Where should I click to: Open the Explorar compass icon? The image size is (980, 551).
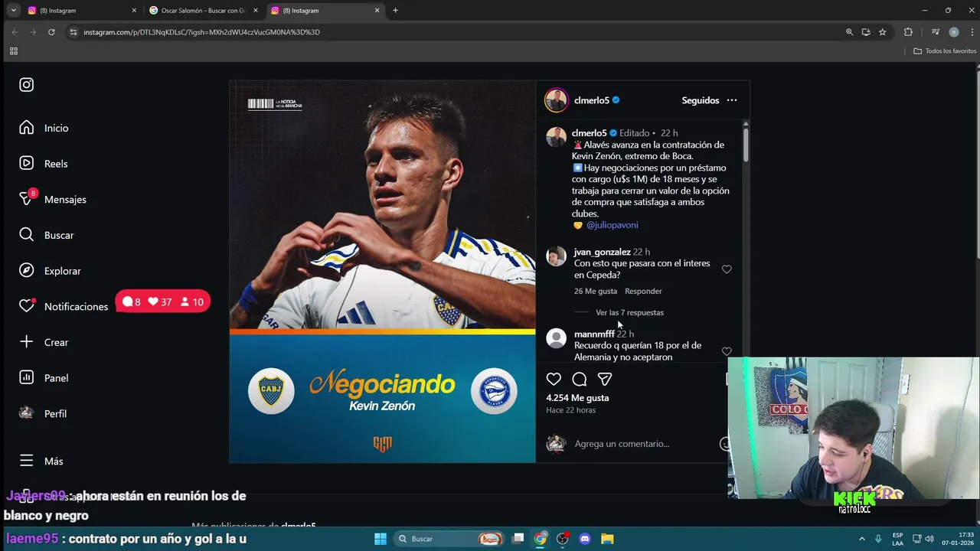27,271
